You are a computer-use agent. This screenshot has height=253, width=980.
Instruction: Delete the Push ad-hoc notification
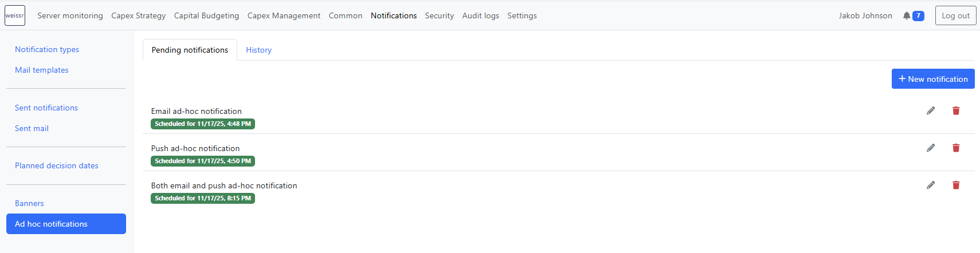956,148
